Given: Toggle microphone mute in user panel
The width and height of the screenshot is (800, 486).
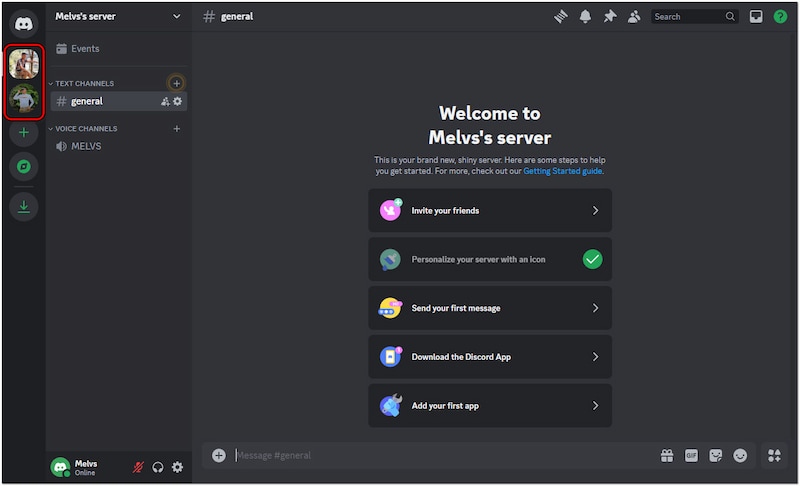Looking at the screenshot, I should [139, 467].
